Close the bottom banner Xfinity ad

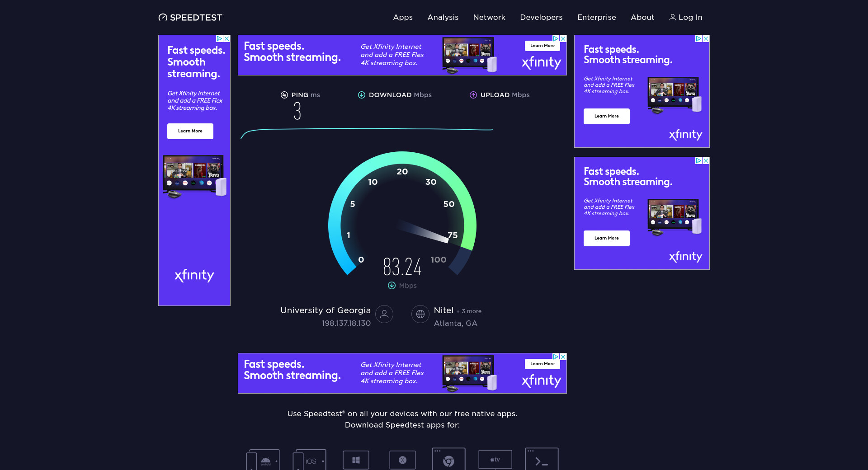pos(563,357)
